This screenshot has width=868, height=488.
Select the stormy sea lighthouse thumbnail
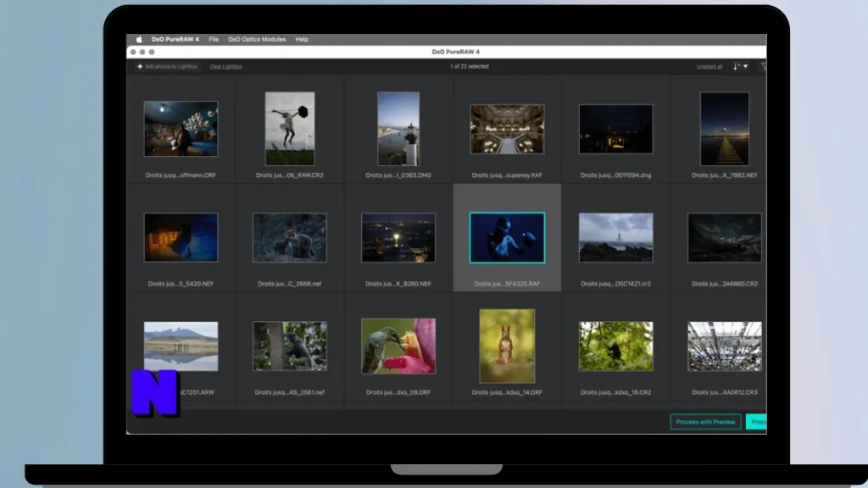coord(615,237)
